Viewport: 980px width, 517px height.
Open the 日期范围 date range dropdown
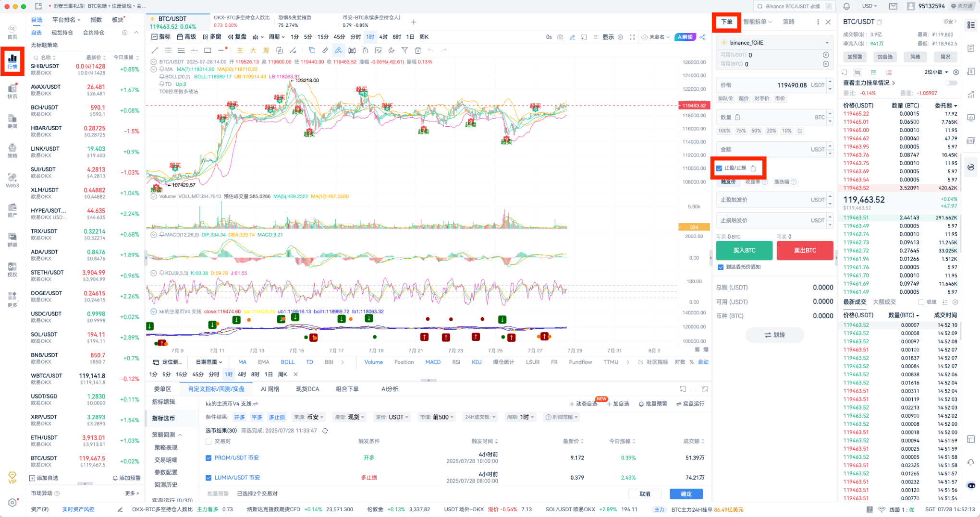[208, 362]
